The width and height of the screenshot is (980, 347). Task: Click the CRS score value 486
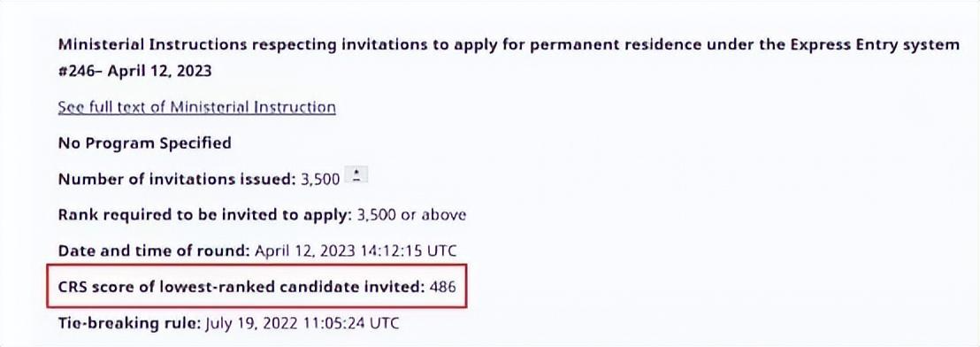[443, 288]
